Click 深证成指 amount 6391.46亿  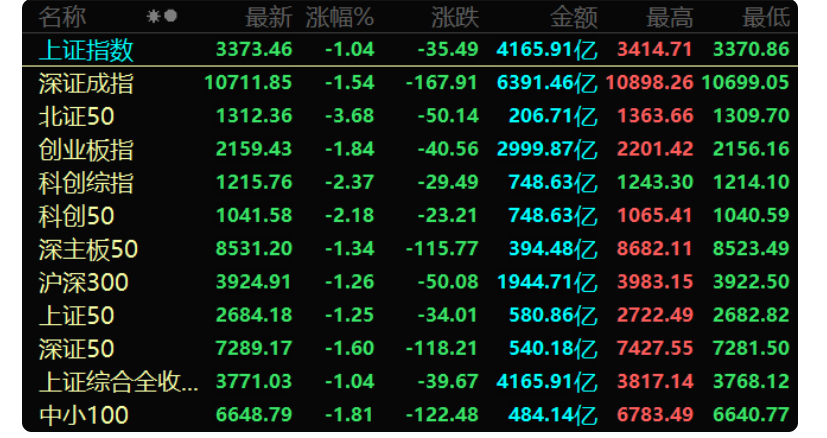click(547, 83)
